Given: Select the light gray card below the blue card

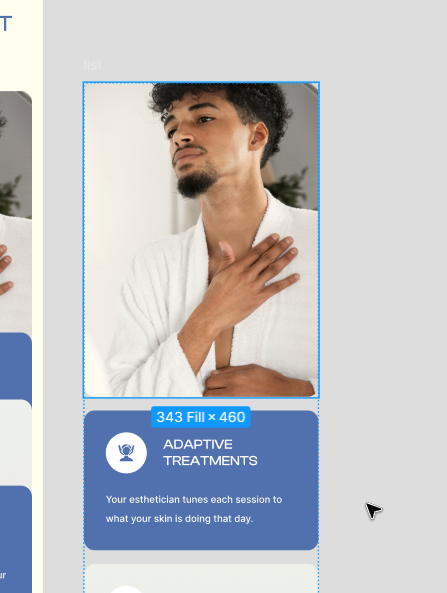Looking at the screenshot, I should coord(201,579).
